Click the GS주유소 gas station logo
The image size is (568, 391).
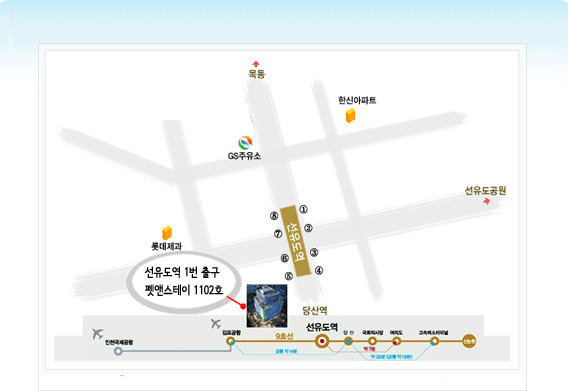tap(245, 143)
